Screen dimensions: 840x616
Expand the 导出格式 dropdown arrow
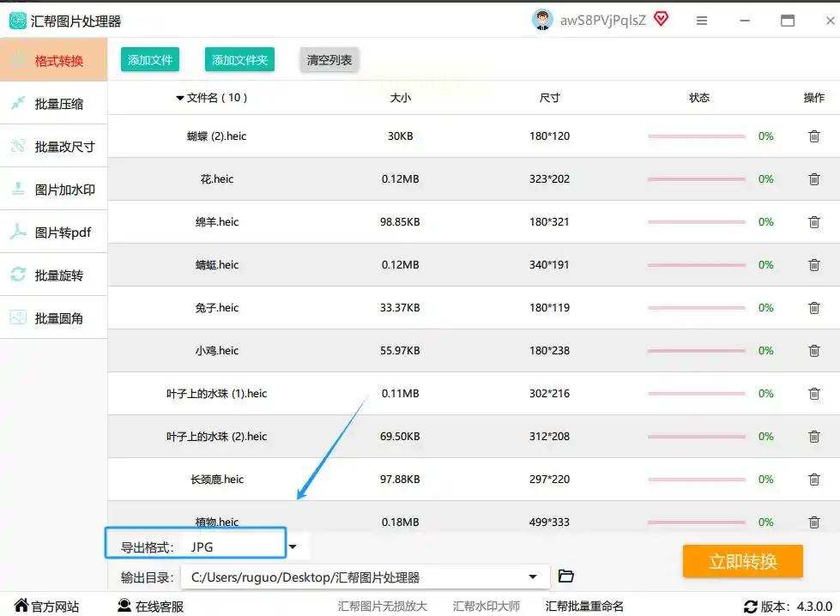pyautogui.click(x=293, y=547)
